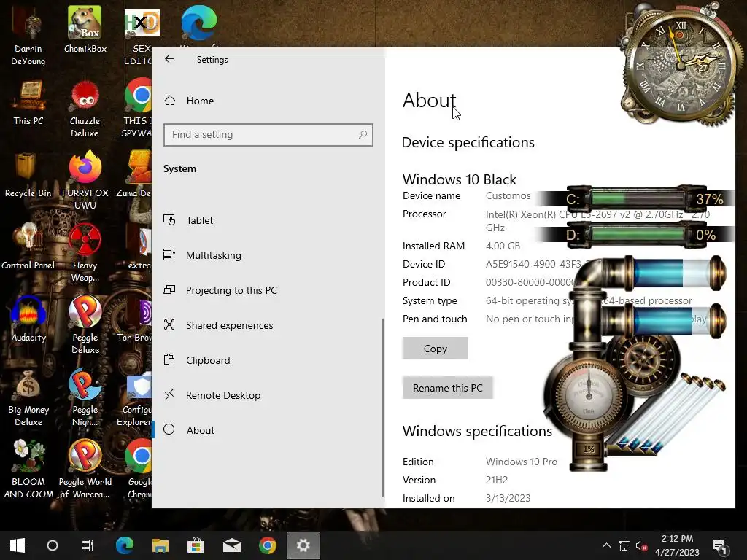
Task: Open Microsoft Store from taskbar
Action: point(196,545)
